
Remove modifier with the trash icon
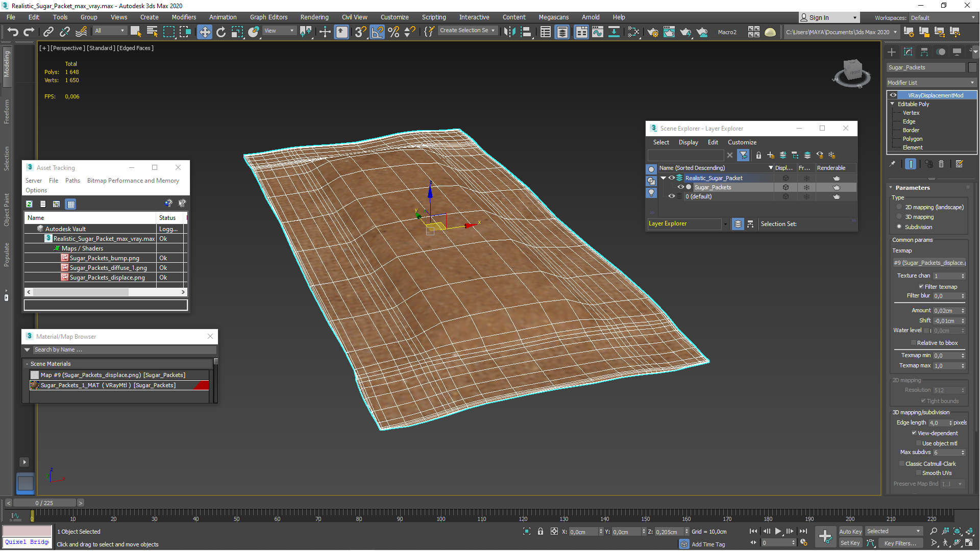[941, 164]
